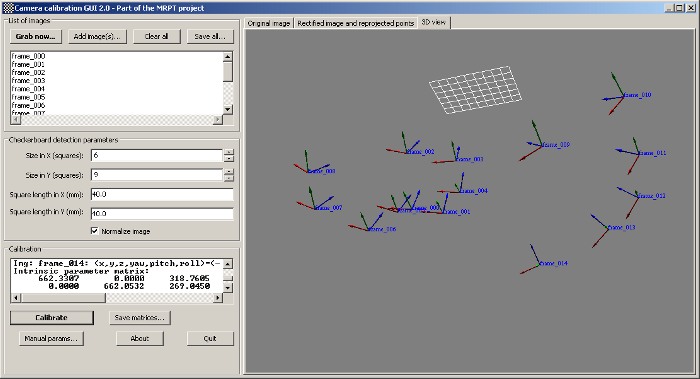Click image list scroll left arrow
The height and width of the screenshot is (379, 700).
(x=15, y=119)
